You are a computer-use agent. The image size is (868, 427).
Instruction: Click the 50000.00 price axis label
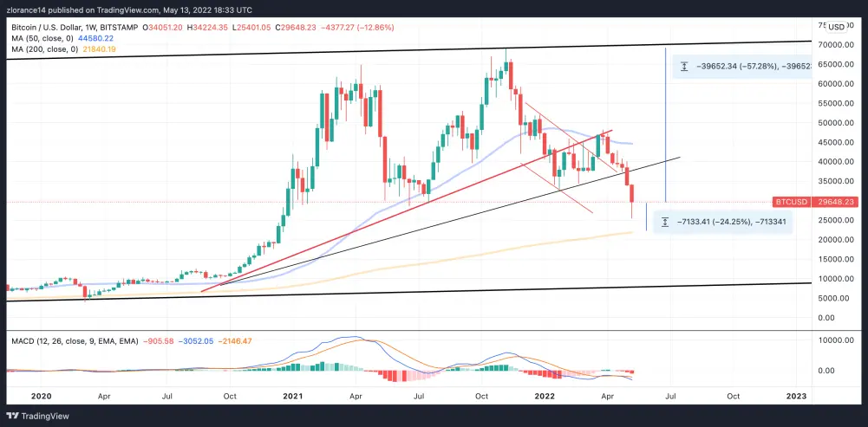point(834,123)
